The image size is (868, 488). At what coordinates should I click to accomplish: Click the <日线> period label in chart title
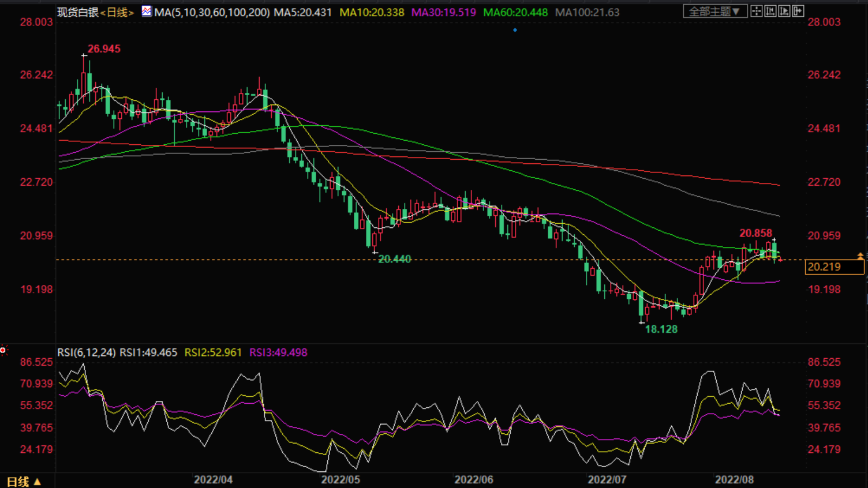point(117,12)
